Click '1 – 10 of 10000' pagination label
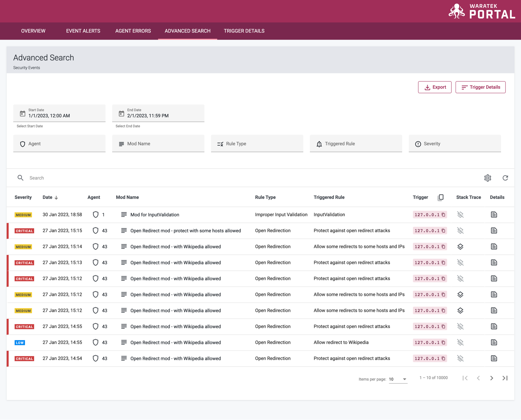The height and width of the screenshot is (420, 521). click(x=433, y=378)
